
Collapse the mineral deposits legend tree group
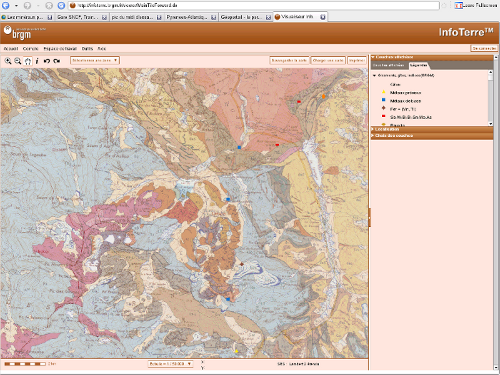click(x=374, y=75)
